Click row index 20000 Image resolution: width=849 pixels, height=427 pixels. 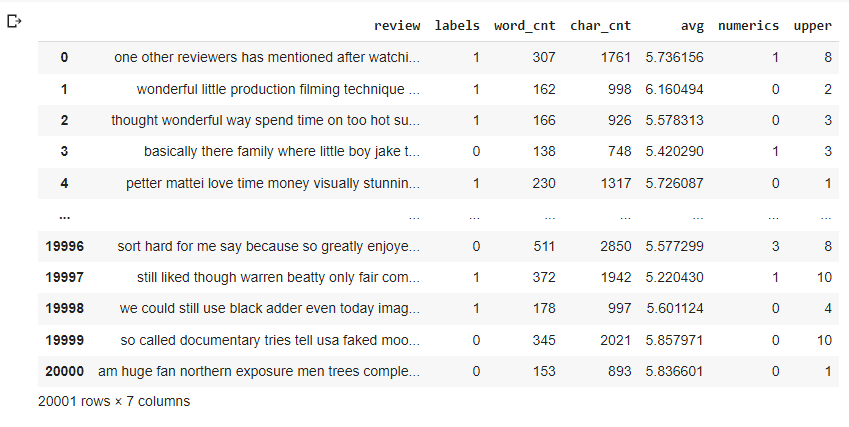point(64,371)
